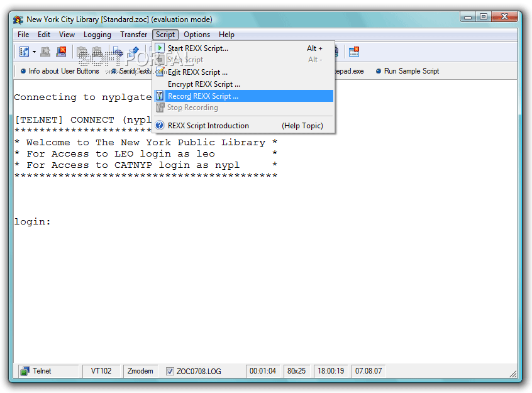532x393 pixels.
Task: Click the login: prompt in terminal
Action: click(x=32, y=221)
